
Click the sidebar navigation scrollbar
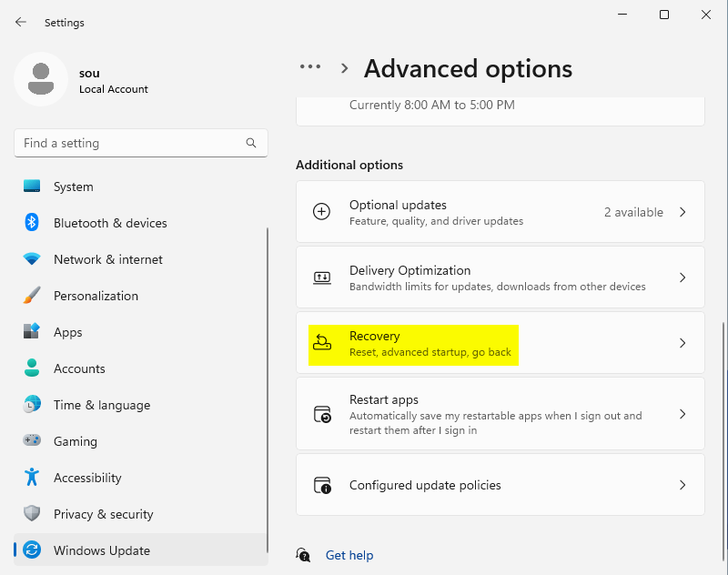(x=268, y=389)
